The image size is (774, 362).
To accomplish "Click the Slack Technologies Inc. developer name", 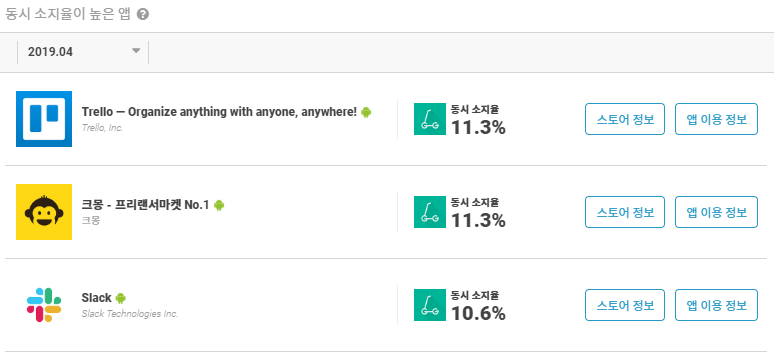I will point(130,314).
